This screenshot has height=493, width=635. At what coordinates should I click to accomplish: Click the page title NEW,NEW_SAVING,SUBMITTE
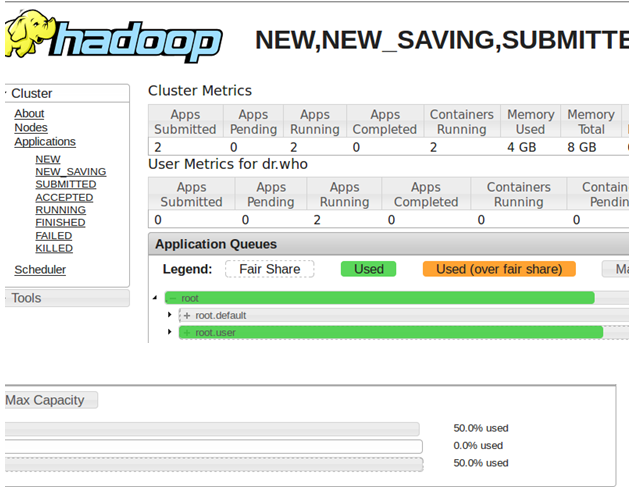[442, 40]
